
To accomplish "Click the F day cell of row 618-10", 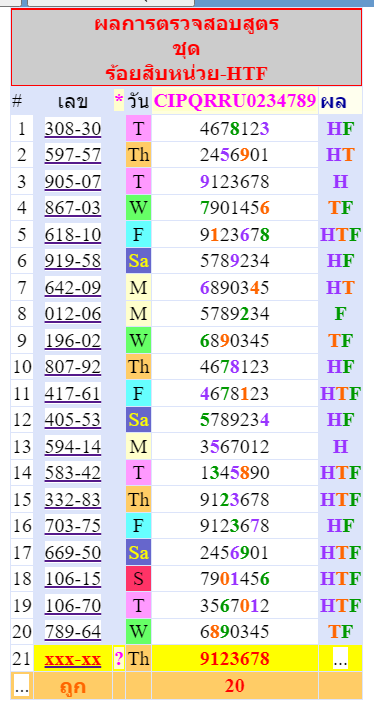I will [138, 235].
